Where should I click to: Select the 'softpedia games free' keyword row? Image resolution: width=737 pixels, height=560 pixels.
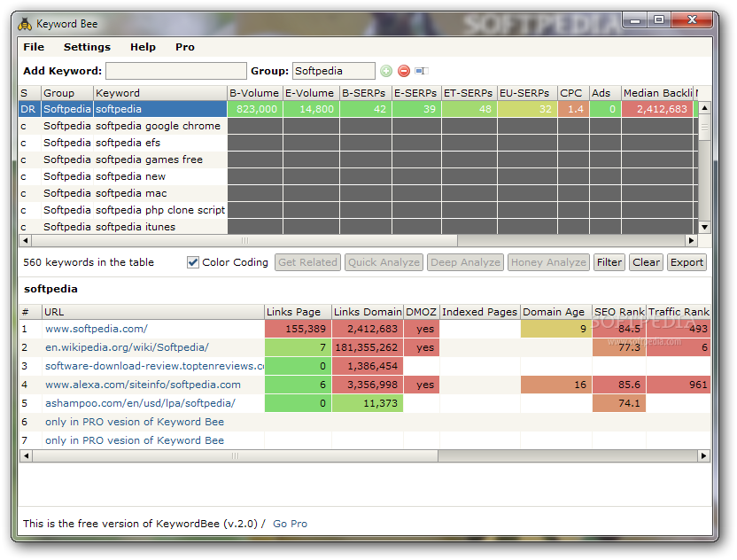(x=358, y=159)
